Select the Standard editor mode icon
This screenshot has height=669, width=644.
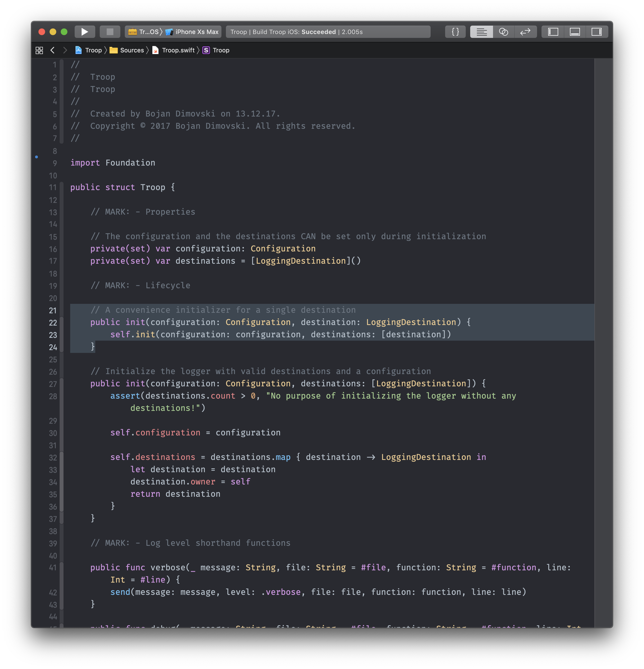(481, 32)
